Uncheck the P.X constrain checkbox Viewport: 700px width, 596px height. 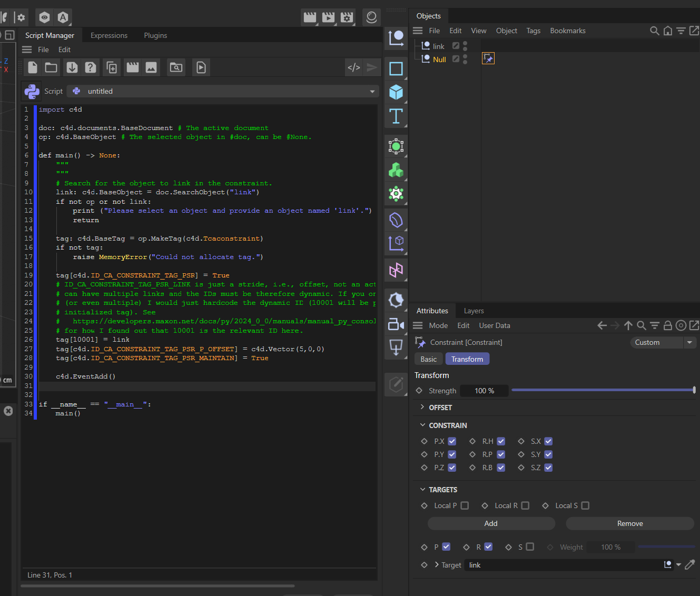tap(452, 441)
